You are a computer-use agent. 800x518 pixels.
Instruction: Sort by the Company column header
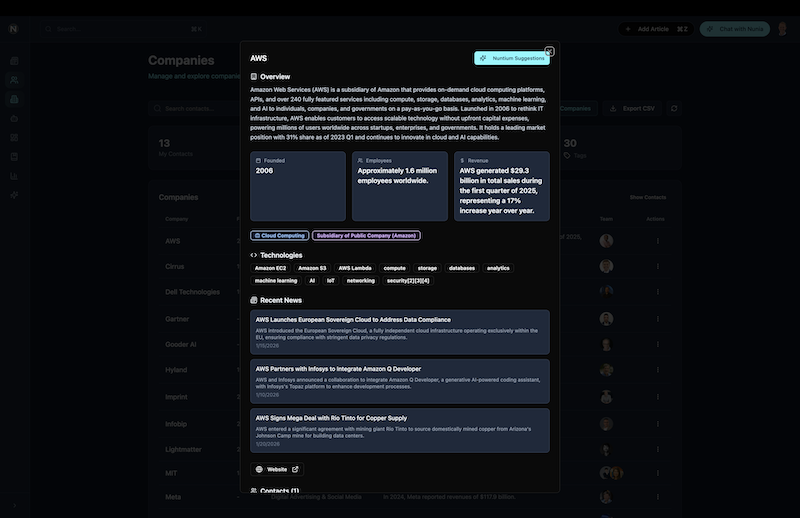[177, 219]
